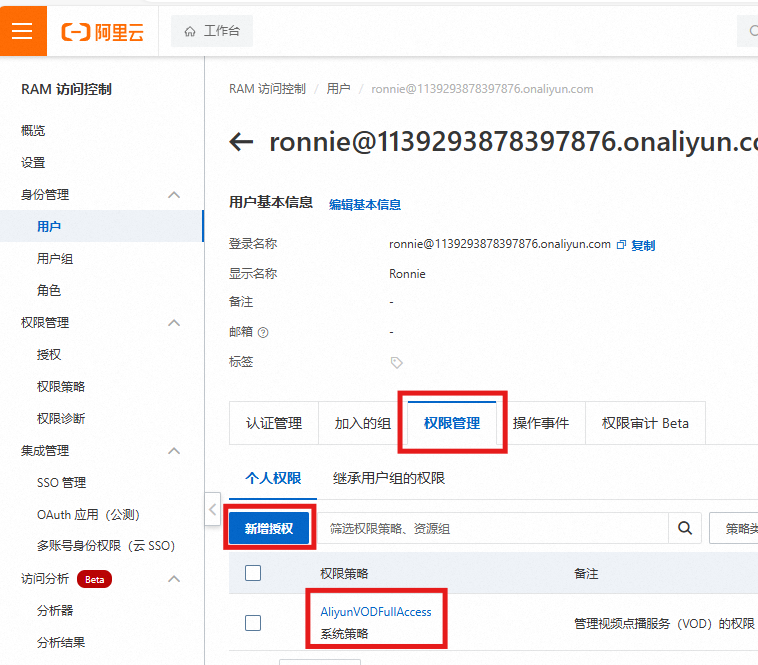Open OAuth 应用 (公测) in sidebar
This screenshot has width=758, height=665.
[x=88, y=515]
